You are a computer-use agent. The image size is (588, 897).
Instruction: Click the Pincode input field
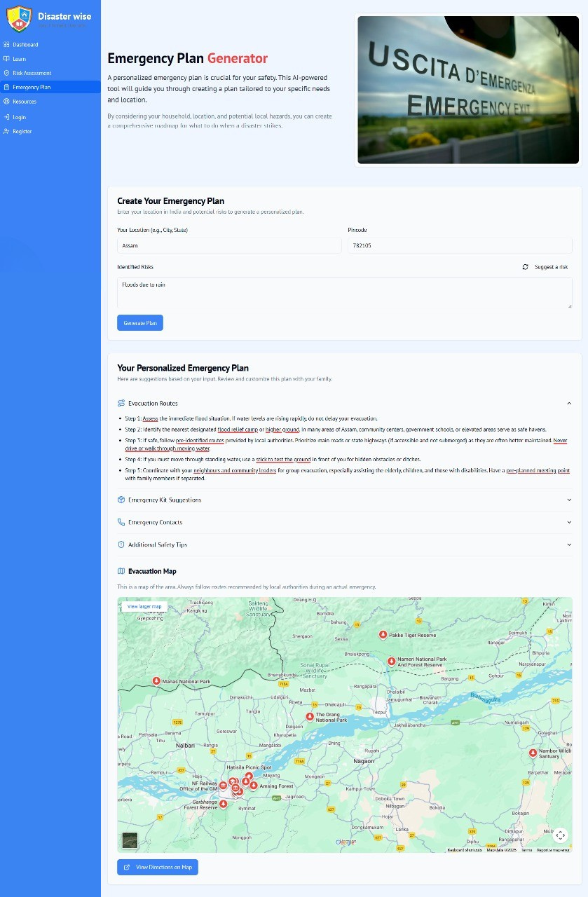[x=460, y=246]
